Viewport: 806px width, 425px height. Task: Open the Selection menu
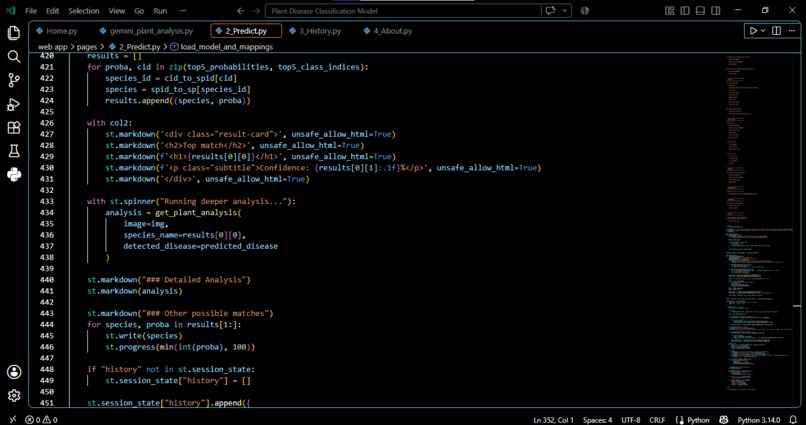[84, 11]
